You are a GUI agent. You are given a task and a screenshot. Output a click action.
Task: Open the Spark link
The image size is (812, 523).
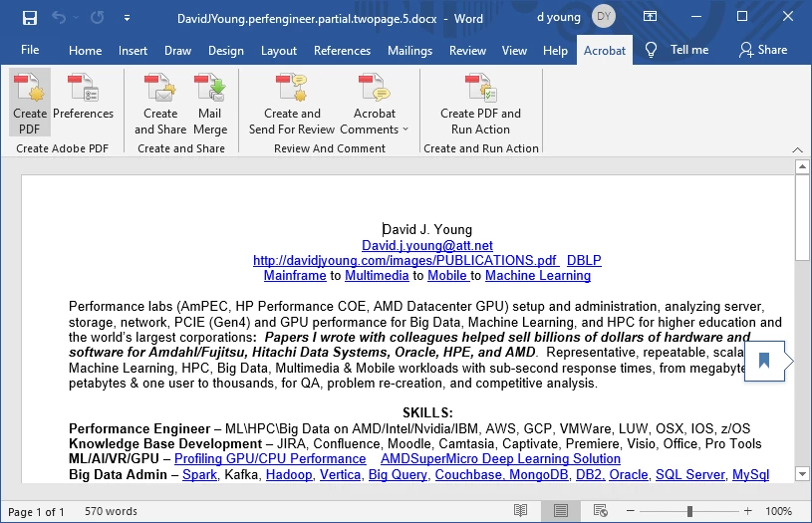(199, 474)
